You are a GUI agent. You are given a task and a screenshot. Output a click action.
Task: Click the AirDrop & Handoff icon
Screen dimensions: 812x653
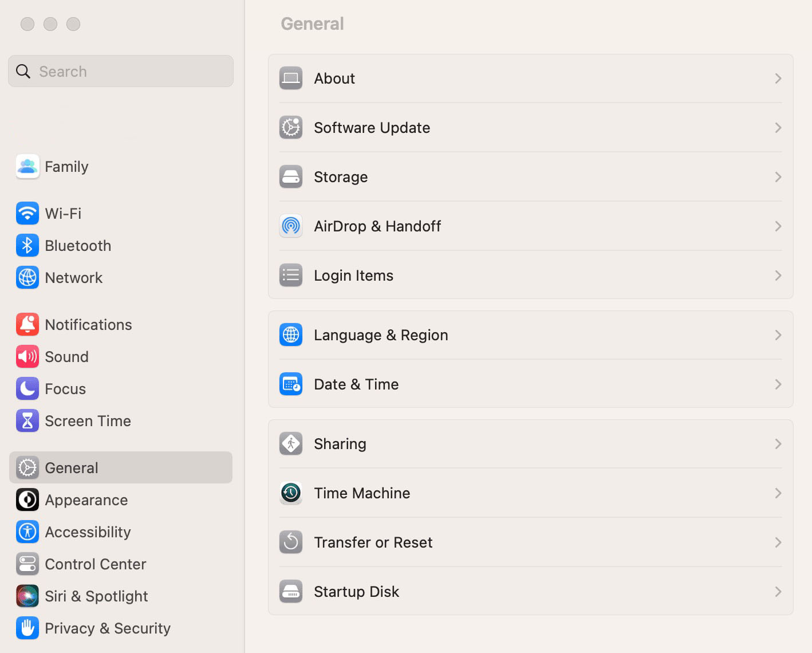point(291,226)
